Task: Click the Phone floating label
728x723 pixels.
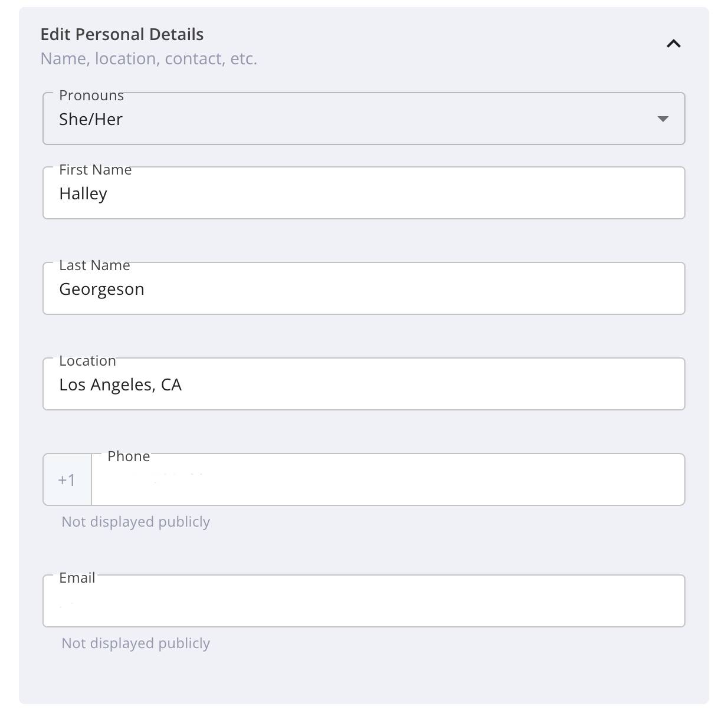Action: pyautogui.click(x=129, y=456)
